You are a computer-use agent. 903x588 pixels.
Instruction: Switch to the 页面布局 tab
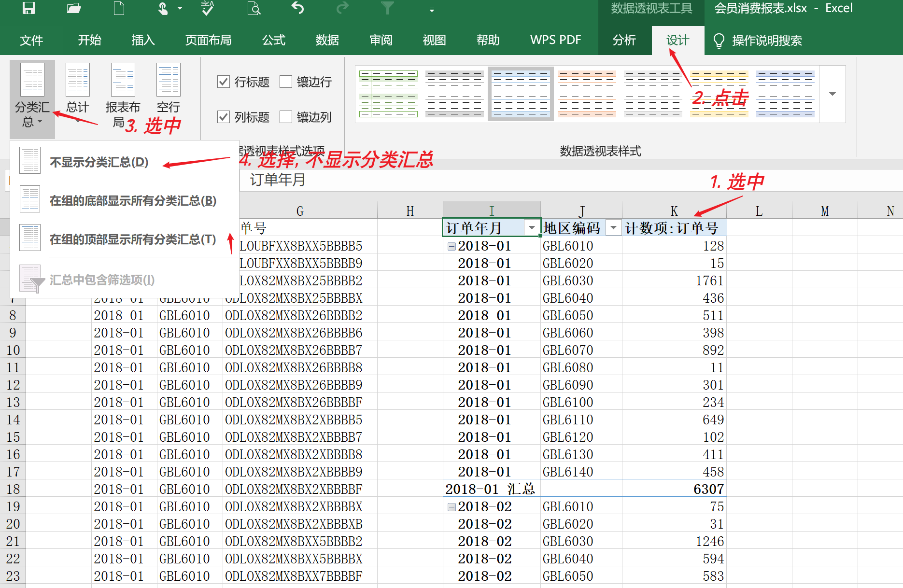(x=209, y=41)
